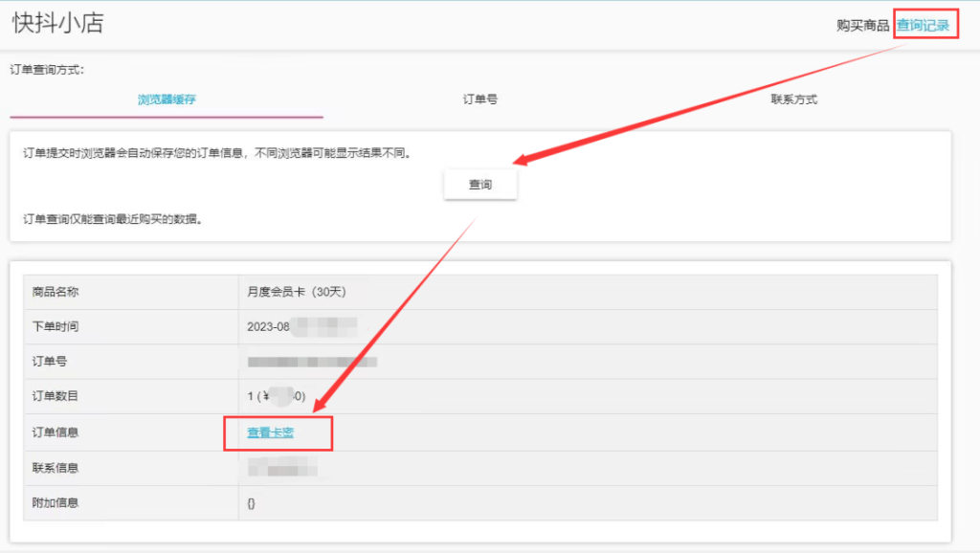Go to 购买商品 page
Image resolution: width=980 pixels, height=553 pixels.
click(x=862, y=26)
